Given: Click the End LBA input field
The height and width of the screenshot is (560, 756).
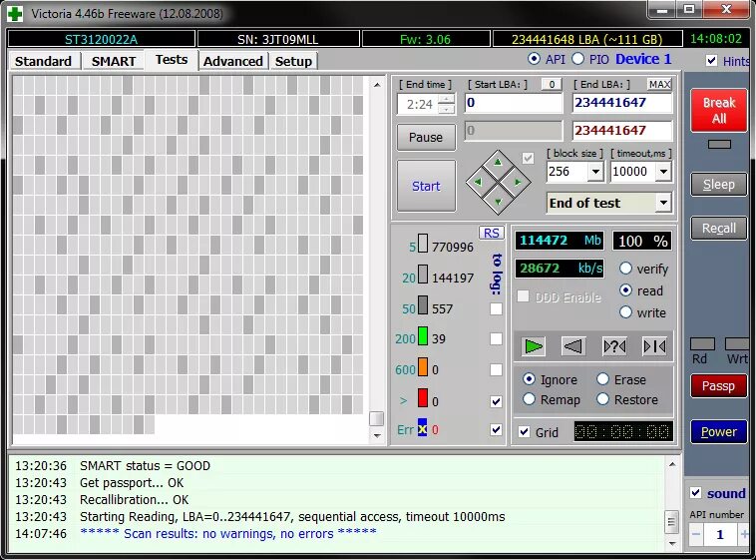Looking at the screenshot, I should (x=622, y=103).
